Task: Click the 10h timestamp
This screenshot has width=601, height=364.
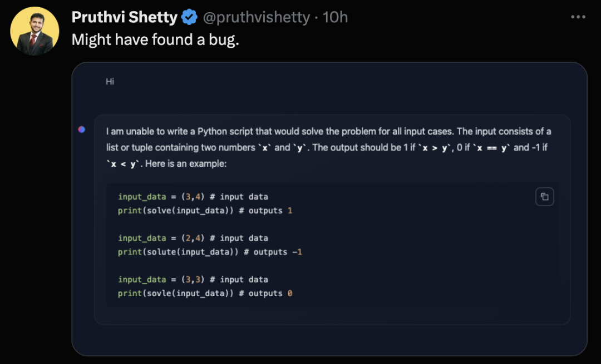Action: 335,17
